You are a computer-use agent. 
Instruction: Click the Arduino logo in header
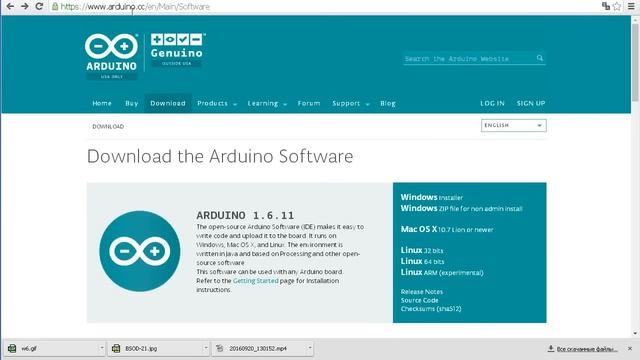111,56
